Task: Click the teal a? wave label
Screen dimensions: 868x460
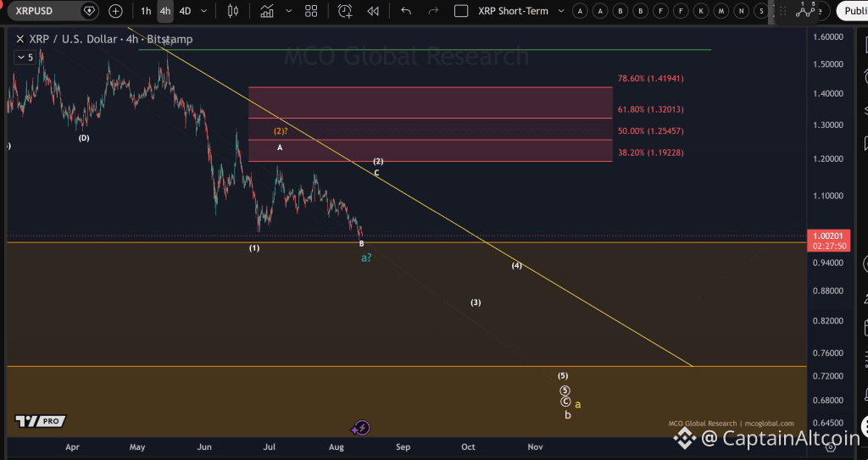Action: (x=366, y=258)
